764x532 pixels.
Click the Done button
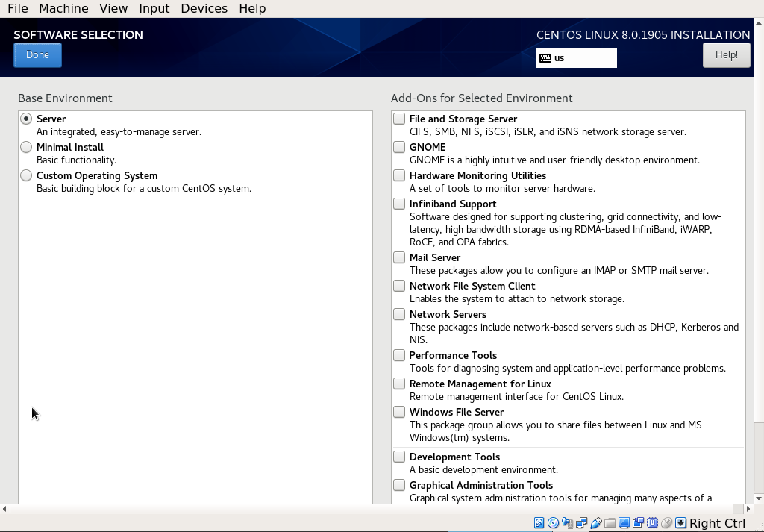(x=37, y=54)
